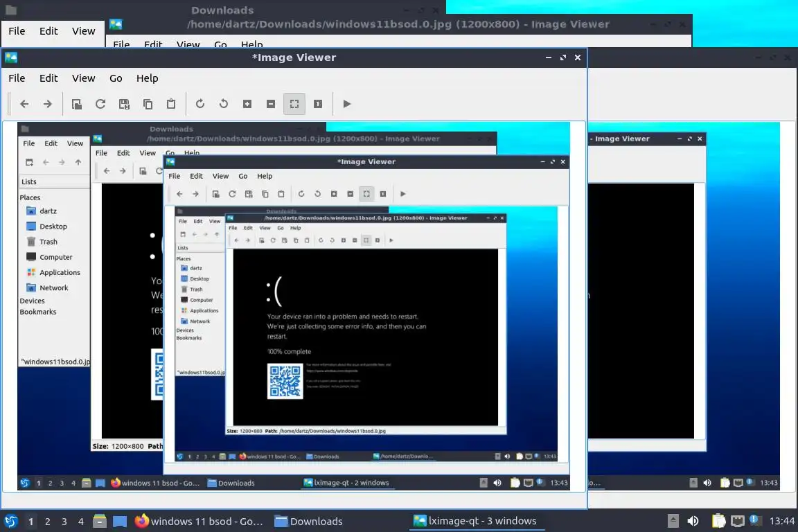Click the Downloads window title at the top
Image resolution: width=798 pixels, height=532 pixels.
pos(222,10)
